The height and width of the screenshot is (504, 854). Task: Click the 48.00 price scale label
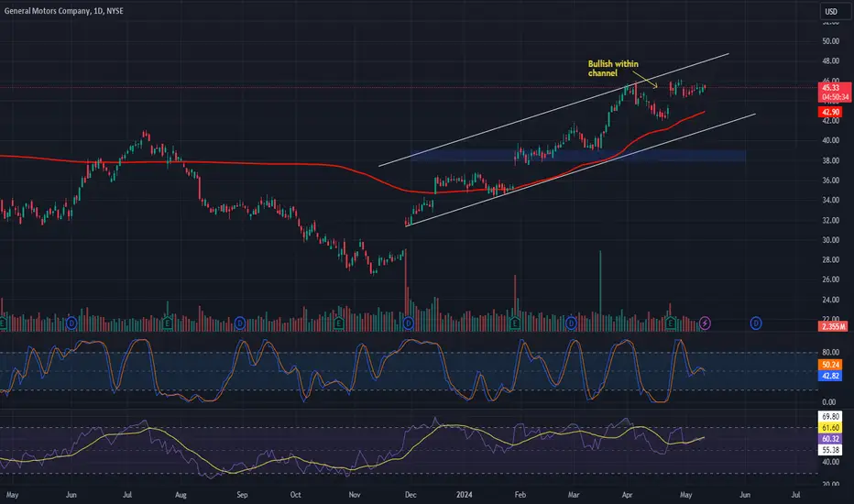830,61
